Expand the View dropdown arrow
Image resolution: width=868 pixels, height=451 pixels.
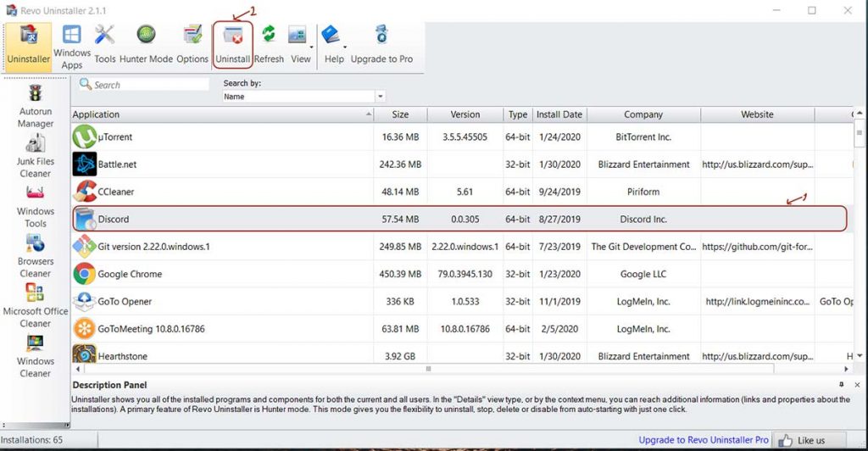(312, 46)
